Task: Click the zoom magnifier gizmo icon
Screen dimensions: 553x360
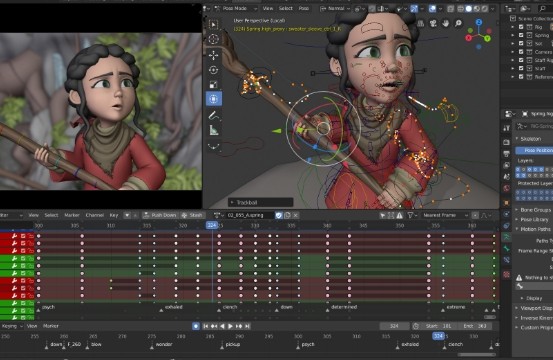Action: click(x=458, y=23)
